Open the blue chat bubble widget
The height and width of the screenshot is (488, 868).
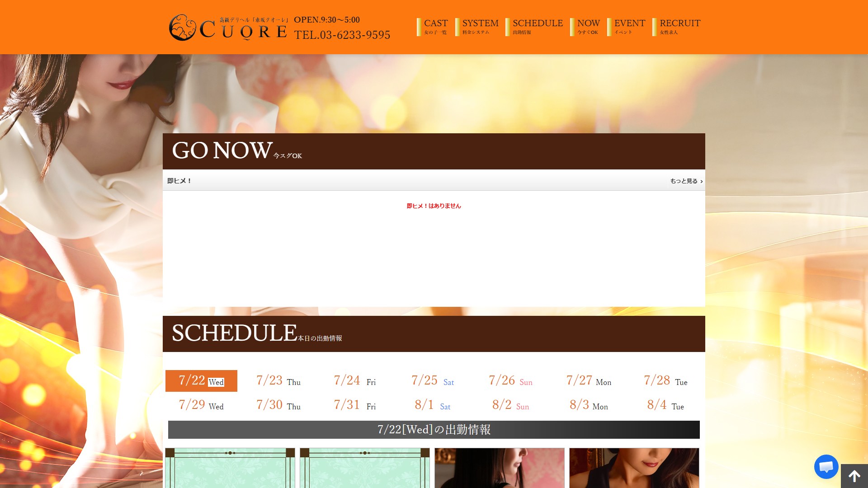(x=826, y=467)
